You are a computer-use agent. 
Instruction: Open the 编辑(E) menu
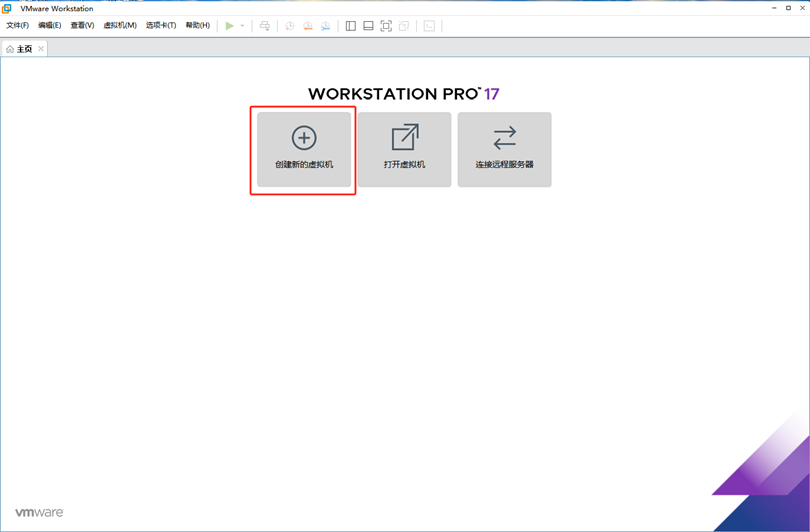point(50,25)
